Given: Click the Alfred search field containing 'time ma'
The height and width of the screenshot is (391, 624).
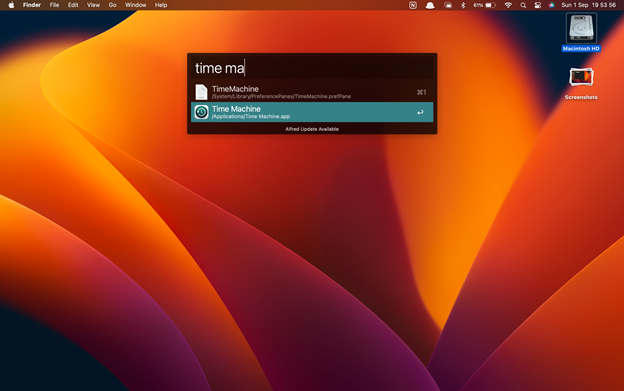Looking at the screenshot, I should pyautogui.click(x=312, y=68).
